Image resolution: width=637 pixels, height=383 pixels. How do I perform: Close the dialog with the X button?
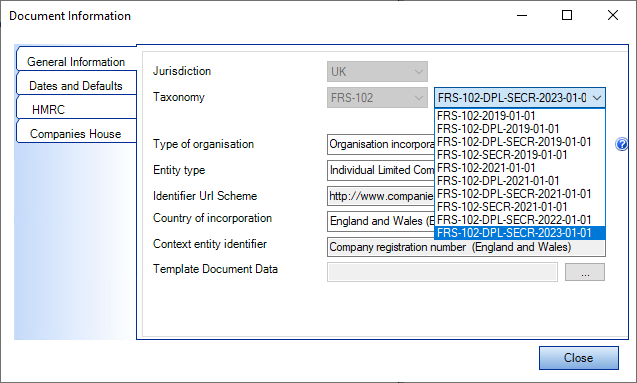[613, 15]
